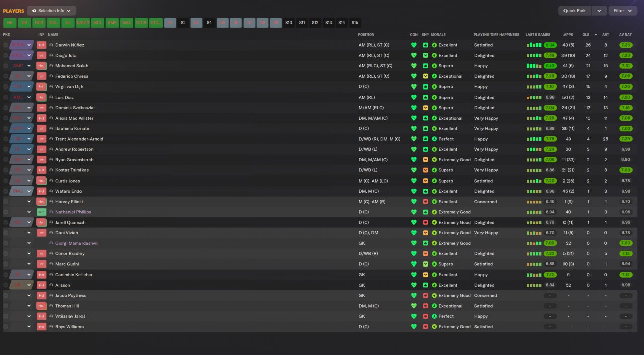Expand arrow next to Quick Pick
The width and height of the screenshot is (644, 355).
tap(599, 11)
